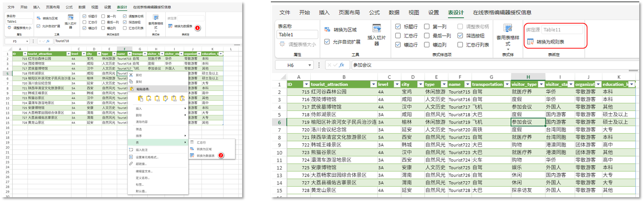The height and width of the screenshot is (202, 644).
Task: Open level column filter dropdown in right screenshot
Action: click(397, 84)
